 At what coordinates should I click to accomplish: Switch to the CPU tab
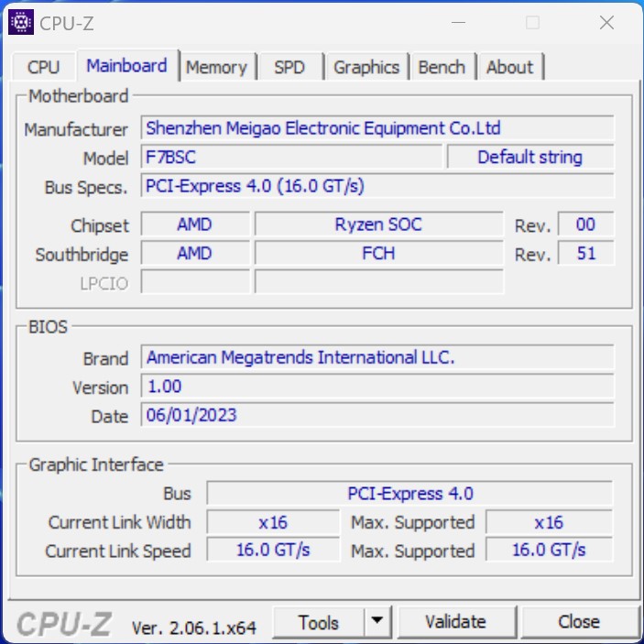tap(44, 67)
